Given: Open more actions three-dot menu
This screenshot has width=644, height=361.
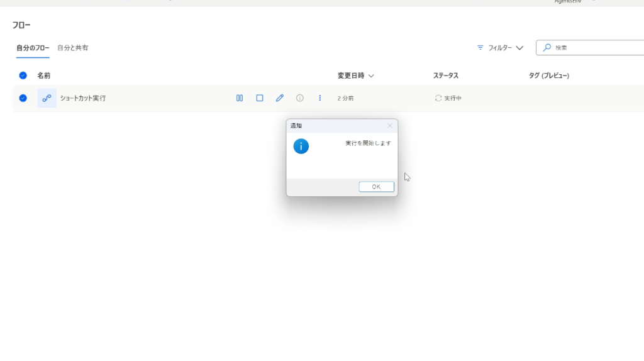Looking at the screenshot, I should (320, 98).
